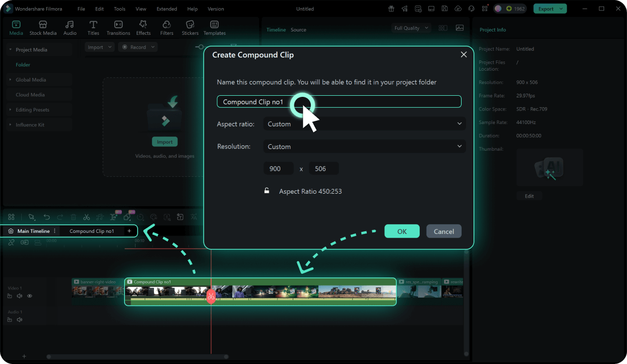Open the headset support icon
The width and height of the screenshot is (627, 364).
[x=471, y=9]
